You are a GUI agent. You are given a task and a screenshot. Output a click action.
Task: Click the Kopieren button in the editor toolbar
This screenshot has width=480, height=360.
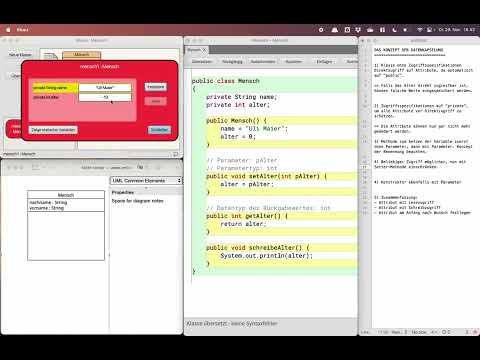pyautogui.click(x=294, y=62)
